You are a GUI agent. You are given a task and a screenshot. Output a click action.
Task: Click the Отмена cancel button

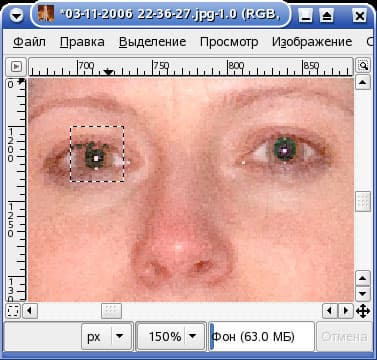click(x=344, y=336)
